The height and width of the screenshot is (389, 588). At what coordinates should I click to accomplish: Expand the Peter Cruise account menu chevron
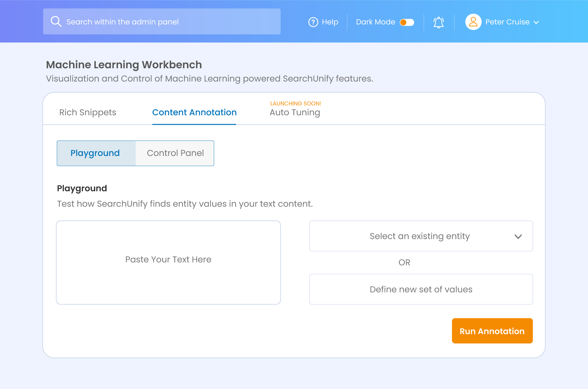(536, 22)
